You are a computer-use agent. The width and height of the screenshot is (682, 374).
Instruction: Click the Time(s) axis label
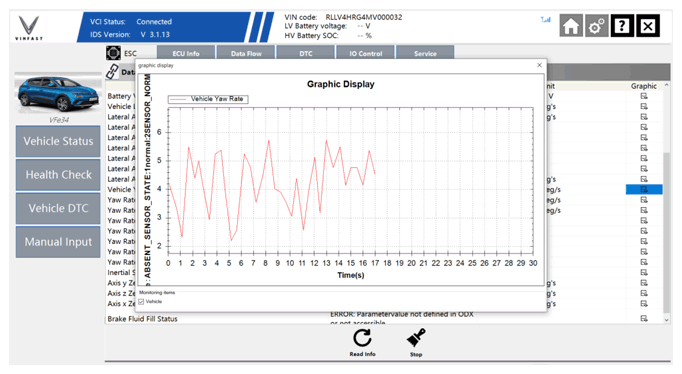pyautogui.click(x=351, y=275)
